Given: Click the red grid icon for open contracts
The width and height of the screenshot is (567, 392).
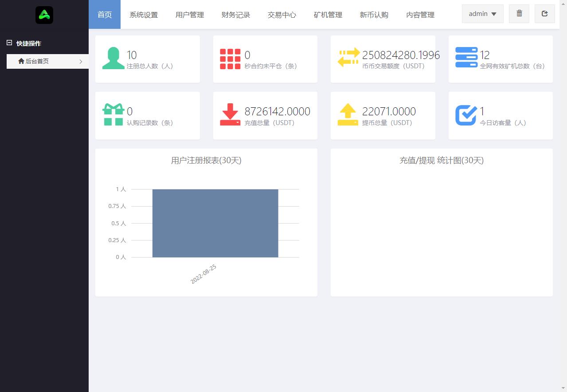Looking at the screenshot, I should pos(231,59).
